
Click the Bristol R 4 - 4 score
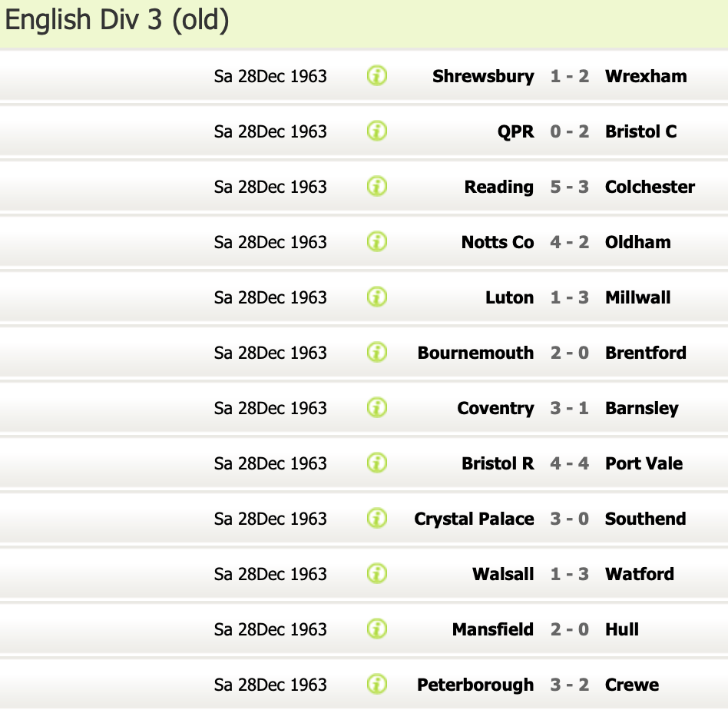[x=569, y=463]
